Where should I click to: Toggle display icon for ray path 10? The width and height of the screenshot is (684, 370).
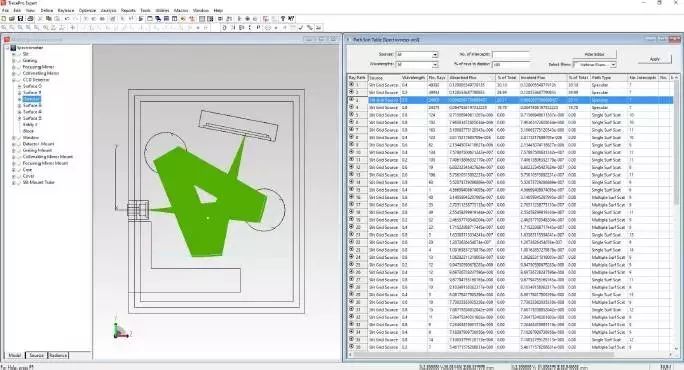(x=351, y=152)
